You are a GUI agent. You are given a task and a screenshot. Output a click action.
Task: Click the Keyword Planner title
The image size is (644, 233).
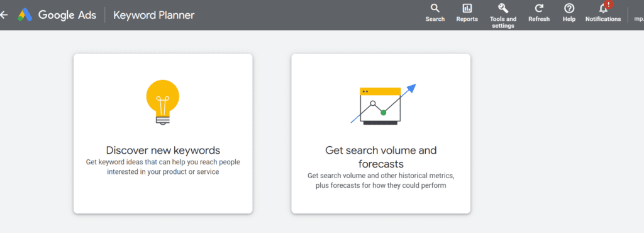click(x=154, y=16)
